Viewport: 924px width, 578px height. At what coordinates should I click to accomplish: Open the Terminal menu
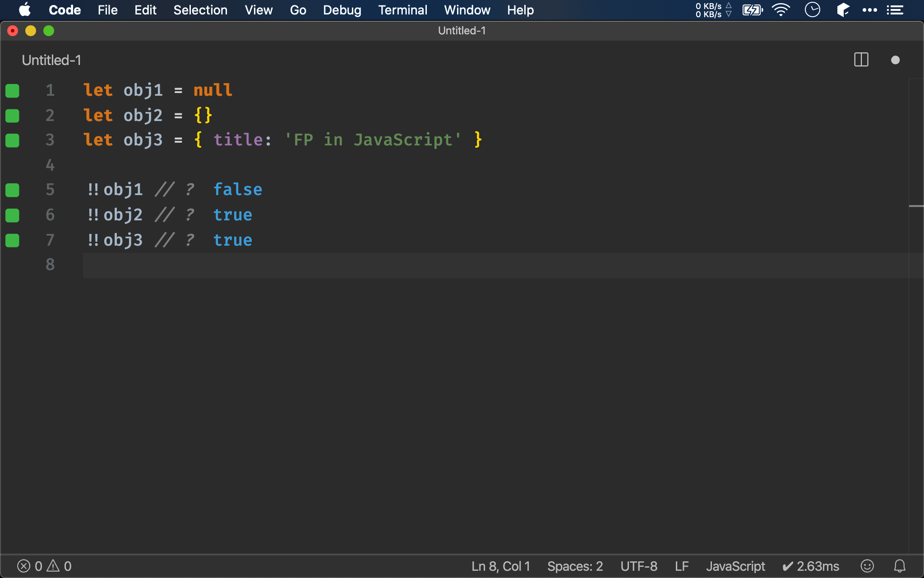tap(402, 10)
